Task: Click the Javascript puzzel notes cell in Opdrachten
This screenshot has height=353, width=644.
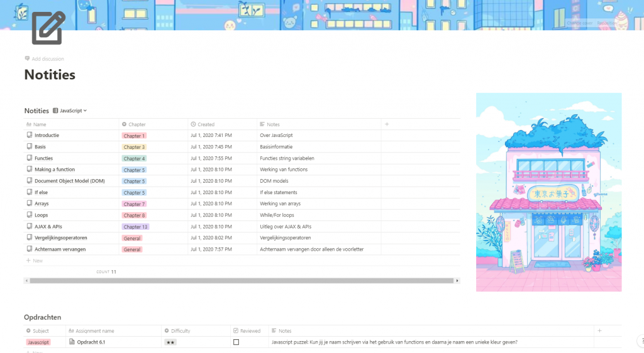Action: [x=431, y=342]
